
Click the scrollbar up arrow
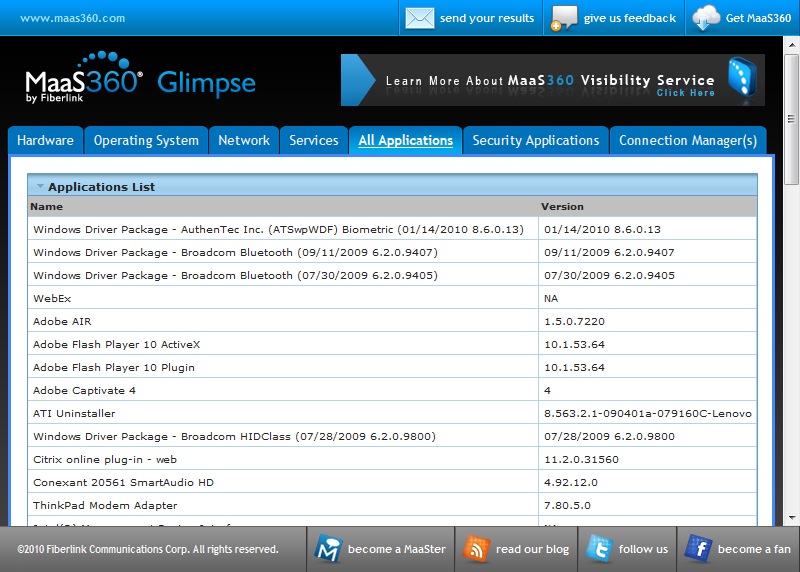click(x=791, y=45)
